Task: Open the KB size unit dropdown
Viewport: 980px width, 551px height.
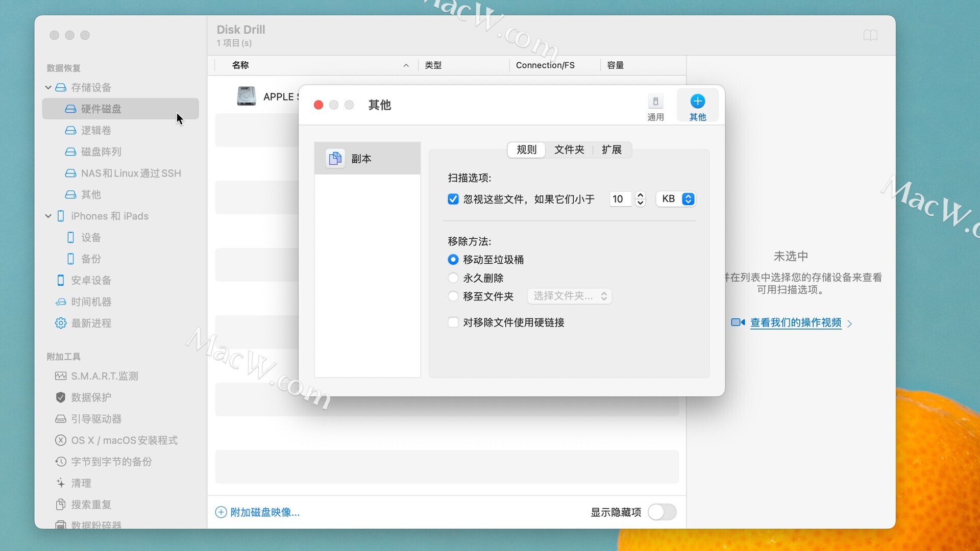Action: pyautogui.click(x=675, y=199)
